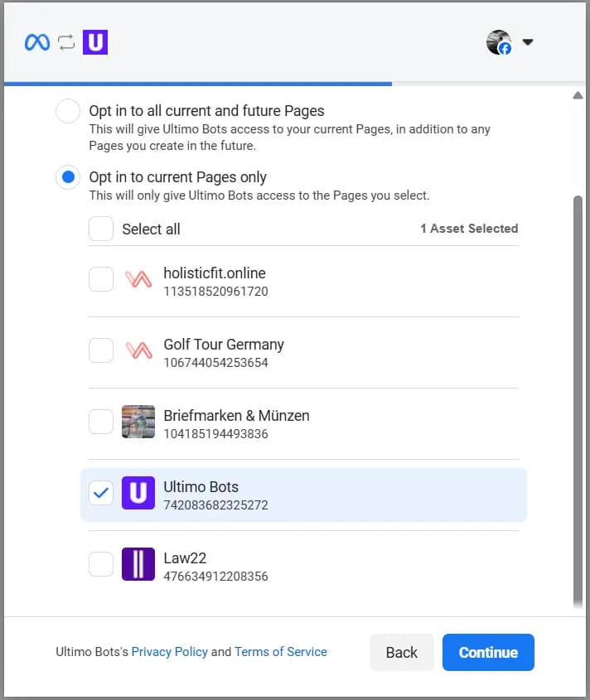Click the '1 Asset Selected' label

(x=469, y=229)
